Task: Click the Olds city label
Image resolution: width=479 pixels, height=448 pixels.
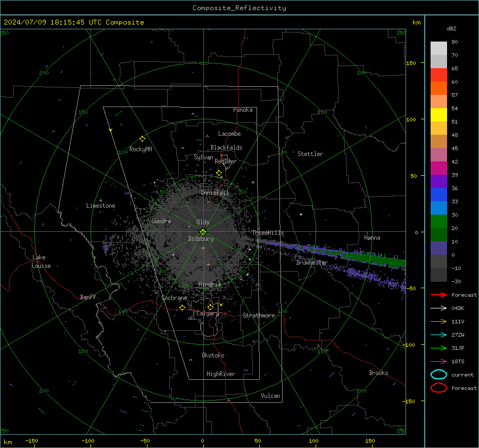Action: [x=203, y=222]
